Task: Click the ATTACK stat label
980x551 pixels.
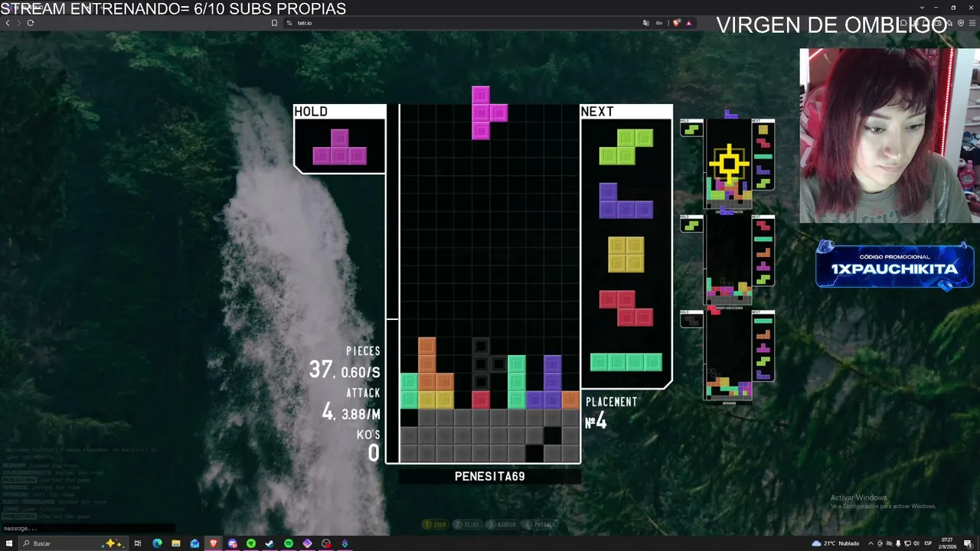Action: [363, 393]
